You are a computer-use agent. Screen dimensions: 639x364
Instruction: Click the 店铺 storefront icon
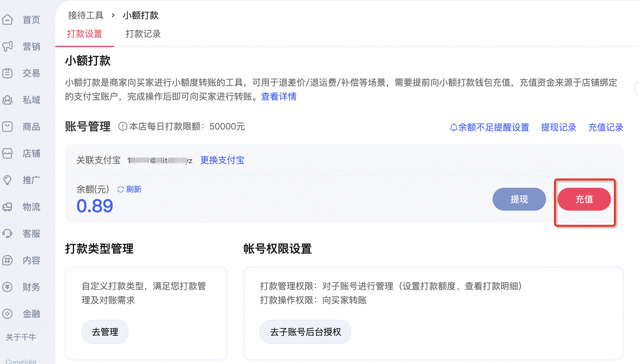pyautogui.click(x=7, y=153)
